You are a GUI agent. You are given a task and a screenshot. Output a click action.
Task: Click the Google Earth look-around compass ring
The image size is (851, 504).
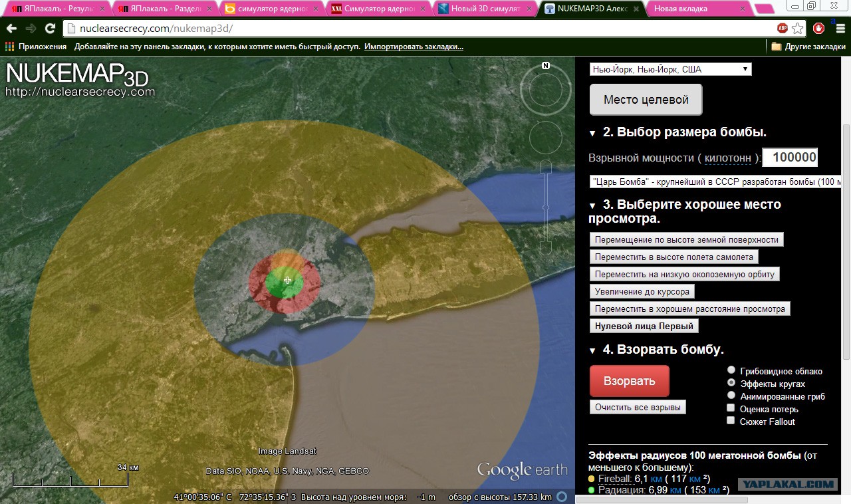coord(546,91)
